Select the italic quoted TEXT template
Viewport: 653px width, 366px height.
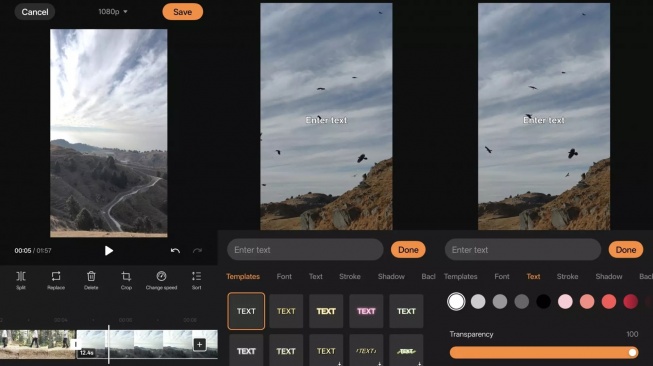coord(366,351)
